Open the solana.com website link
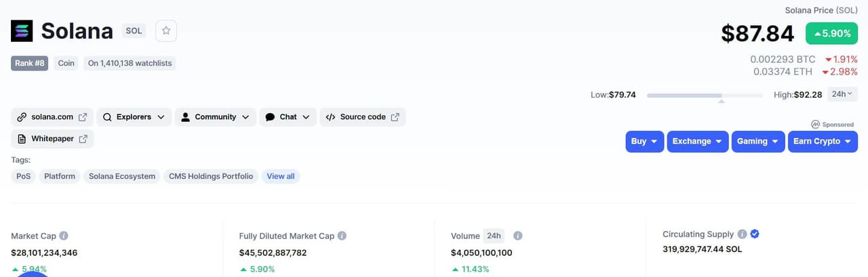The height and width of the screenshot is (277, 868). (52, 117)
